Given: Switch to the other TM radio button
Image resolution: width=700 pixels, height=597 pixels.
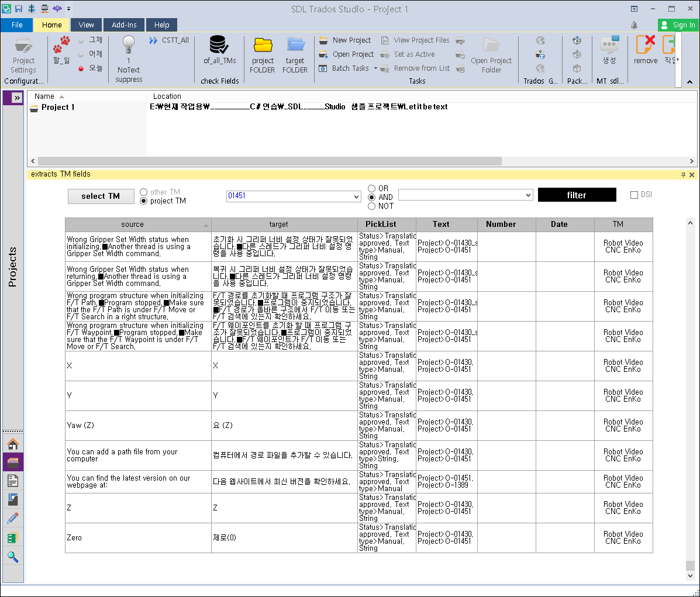Looking at the screenshot, I should coord(143,192).
